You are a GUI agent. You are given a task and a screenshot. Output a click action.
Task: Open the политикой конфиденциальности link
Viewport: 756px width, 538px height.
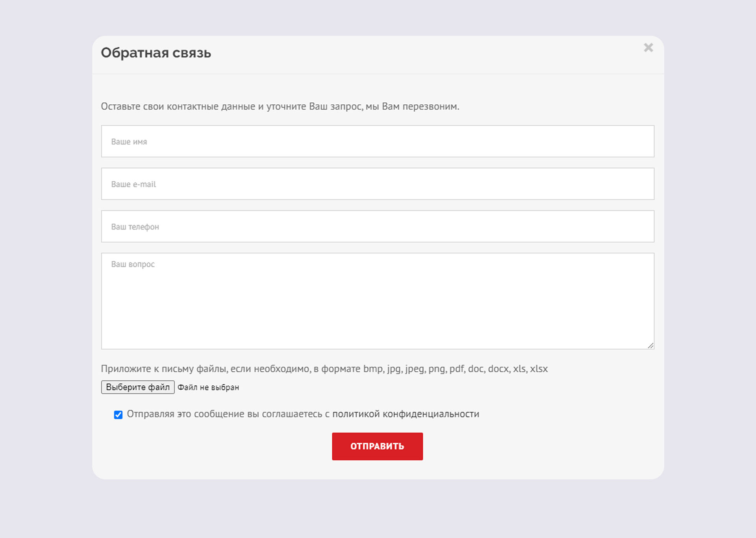pyautogui.click(x=406, y=414)
